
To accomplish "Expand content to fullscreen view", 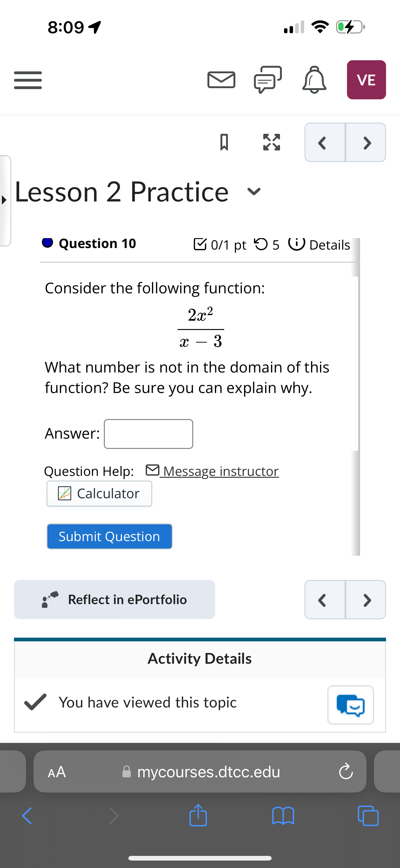I will click(271, 142).
